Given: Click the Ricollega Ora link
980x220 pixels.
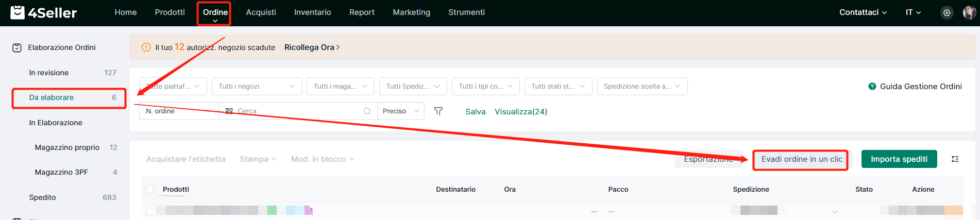Looking at the screenshot, I should pos(312,47).
